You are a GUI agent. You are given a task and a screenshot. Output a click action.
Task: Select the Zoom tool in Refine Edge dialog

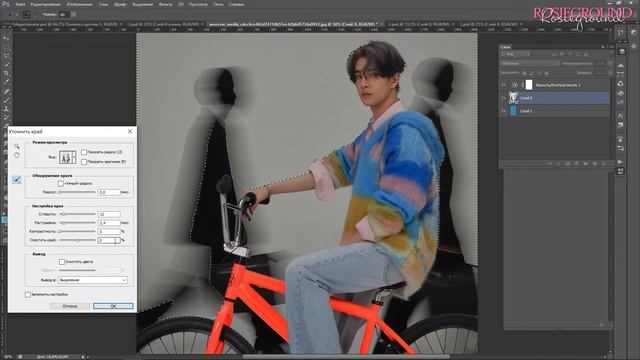click(x=16, y=146)
